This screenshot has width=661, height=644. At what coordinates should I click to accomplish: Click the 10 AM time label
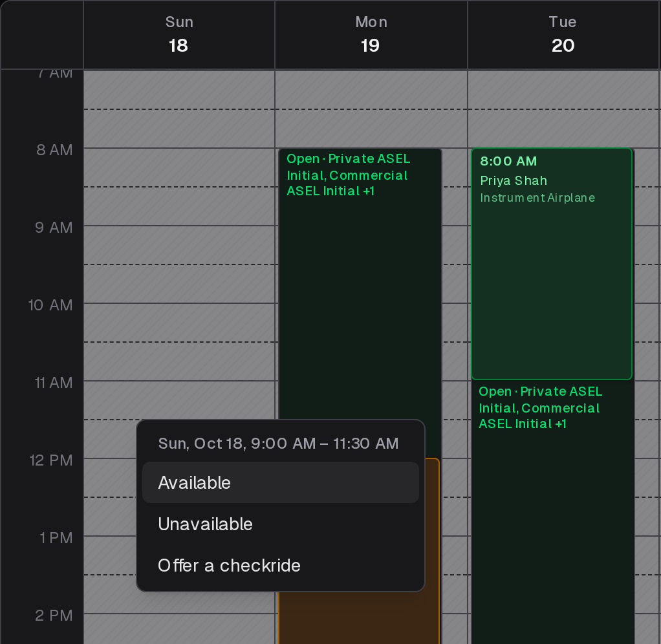[x=50, y=305]
